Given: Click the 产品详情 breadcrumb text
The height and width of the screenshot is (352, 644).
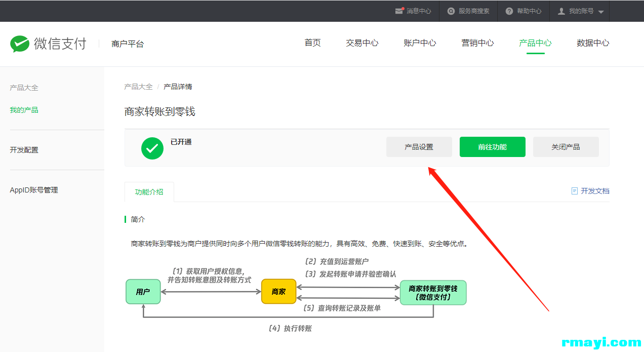Looking at the screenshot, I should (178, 87).
